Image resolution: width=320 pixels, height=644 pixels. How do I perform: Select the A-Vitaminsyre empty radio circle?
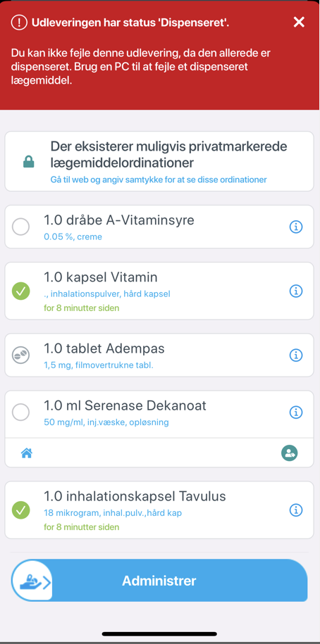point(20,227)
